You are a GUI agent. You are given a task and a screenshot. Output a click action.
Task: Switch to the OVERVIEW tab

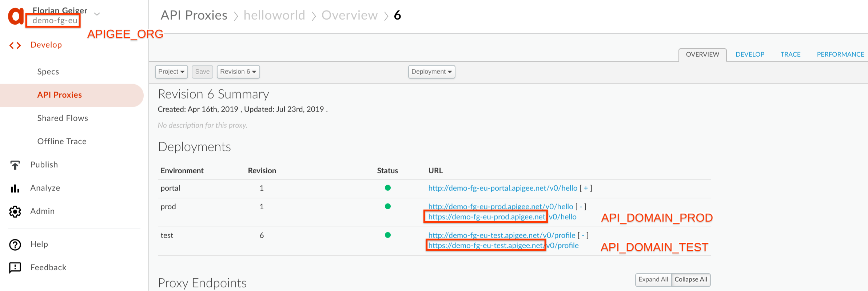coord(702,54)
